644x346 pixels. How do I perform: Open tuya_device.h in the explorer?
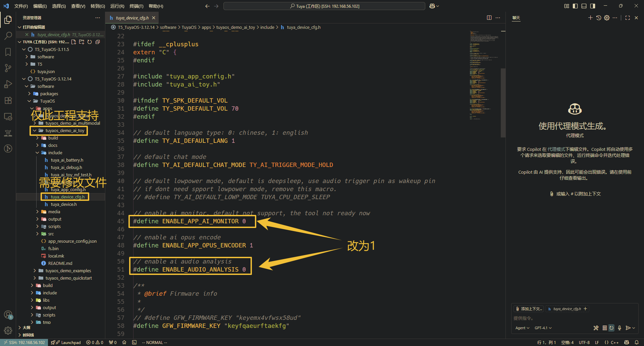pos(64,204)
